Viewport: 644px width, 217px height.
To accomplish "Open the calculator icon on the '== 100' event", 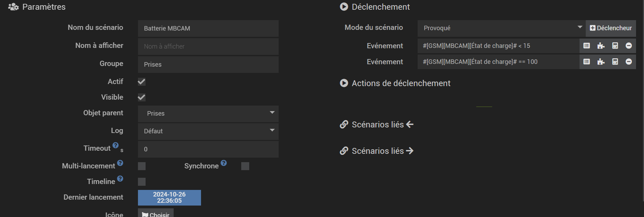I will pyautogui.click(x=615, y=62).
